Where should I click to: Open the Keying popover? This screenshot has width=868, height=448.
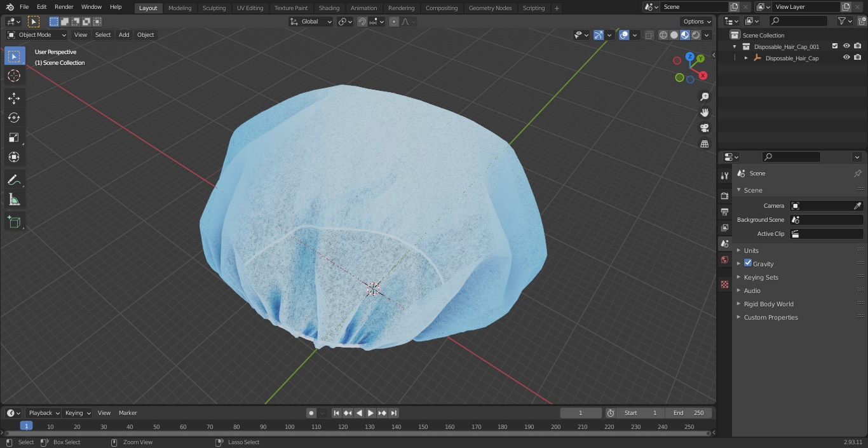(x=78, y=413)
